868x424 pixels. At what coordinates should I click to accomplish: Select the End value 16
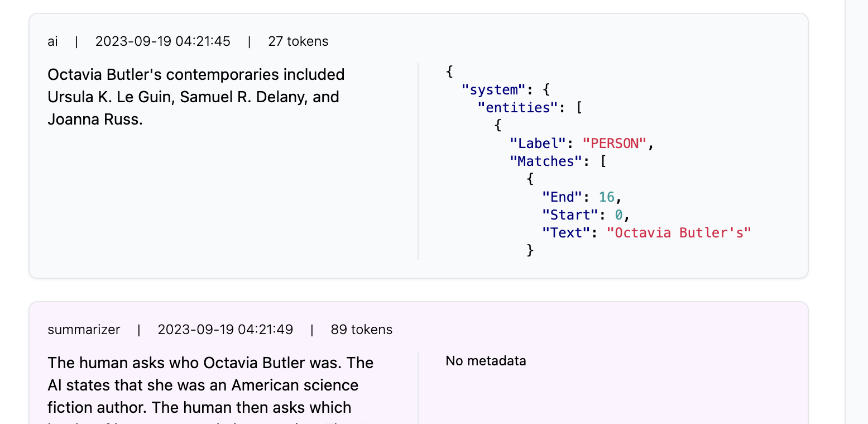pos(606,197)
